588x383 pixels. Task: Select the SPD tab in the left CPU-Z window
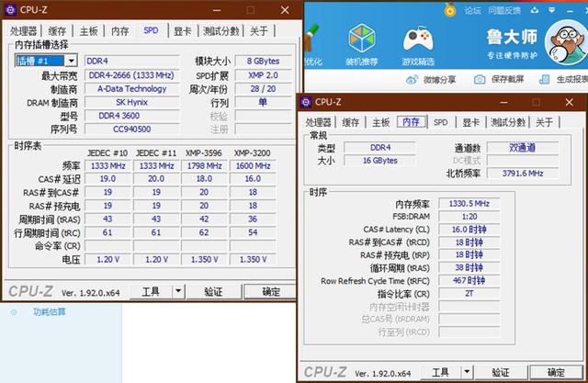pyautogui.click(x=151, y=30)
